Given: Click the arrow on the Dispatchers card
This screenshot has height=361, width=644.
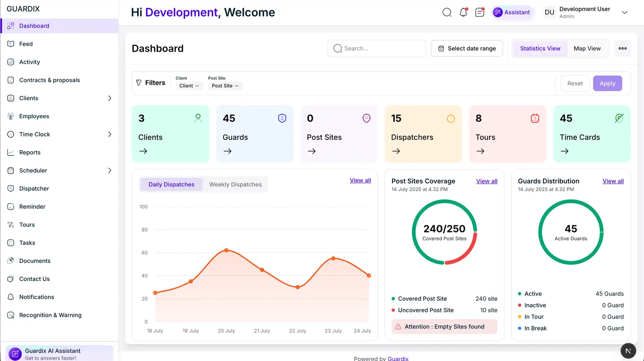Looking at the screenshot, I should click(x=396, y=151).
